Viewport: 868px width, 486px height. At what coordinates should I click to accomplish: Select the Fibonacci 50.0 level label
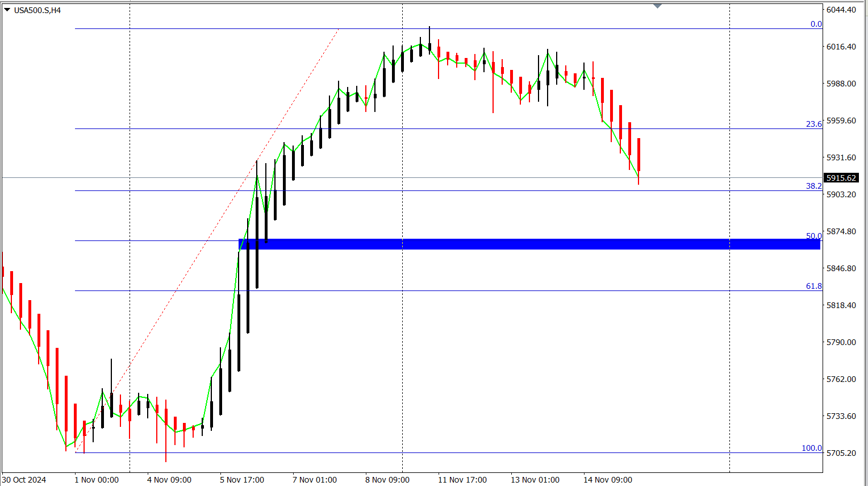pos(813,236)
